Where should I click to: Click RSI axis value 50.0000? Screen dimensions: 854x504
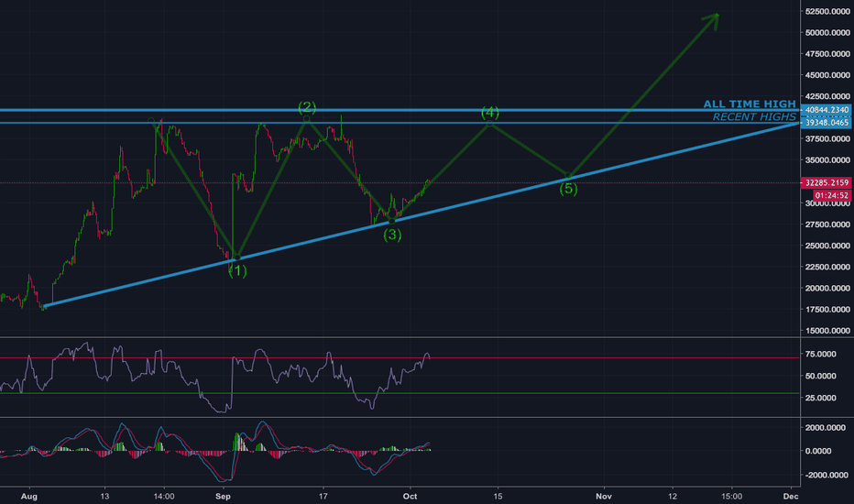click(x=820, y=376)
